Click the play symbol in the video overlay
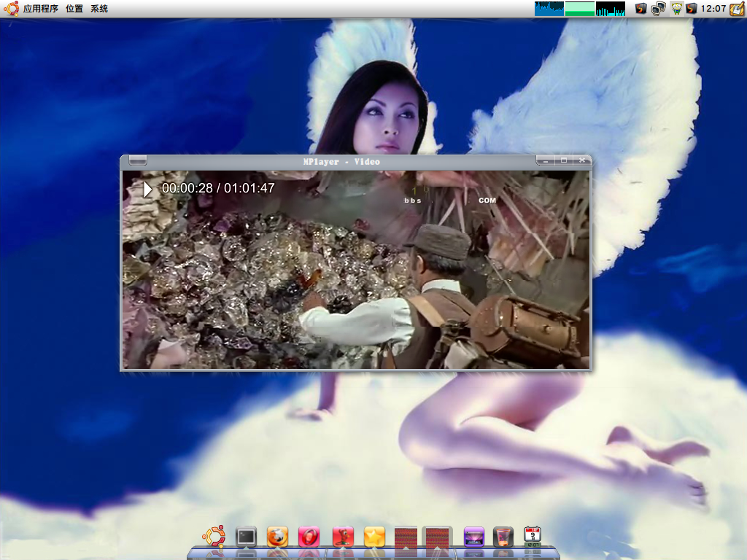The width and height of the screenshot is (747, 560). pos(147,189)
